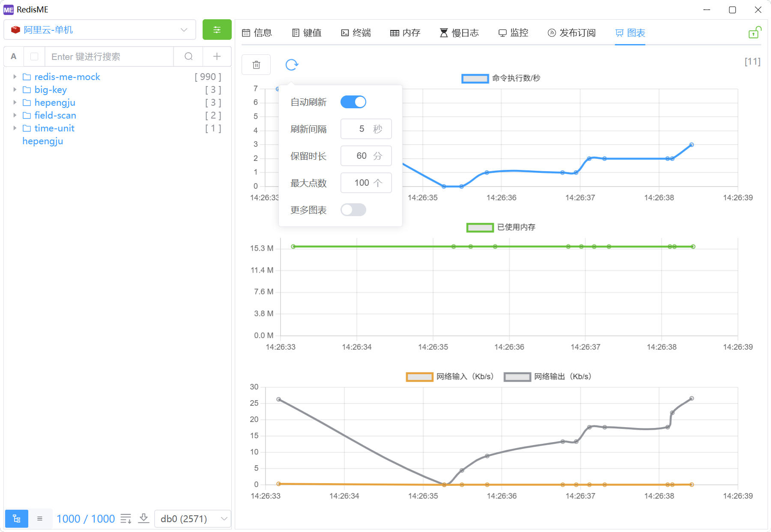The width and height of the screenshot is (771, 532).
Task: Click the search magnifier icon
Action: 188,56
